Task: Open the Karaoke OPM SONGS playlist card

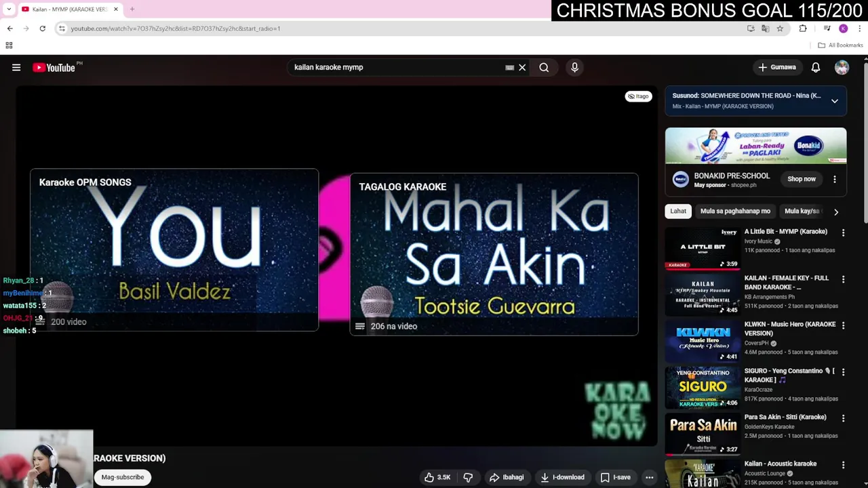Action: coord(174,250)
